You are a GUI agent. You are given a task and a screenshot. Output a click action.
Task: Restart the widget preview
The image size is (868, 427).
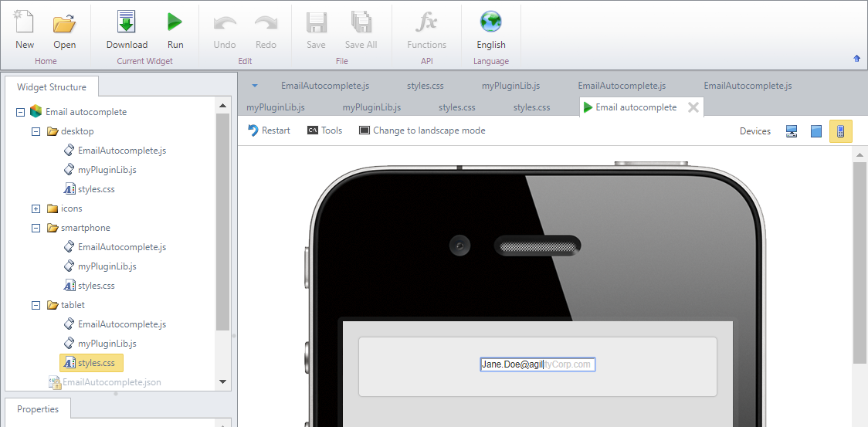click(x=269, y=130)
